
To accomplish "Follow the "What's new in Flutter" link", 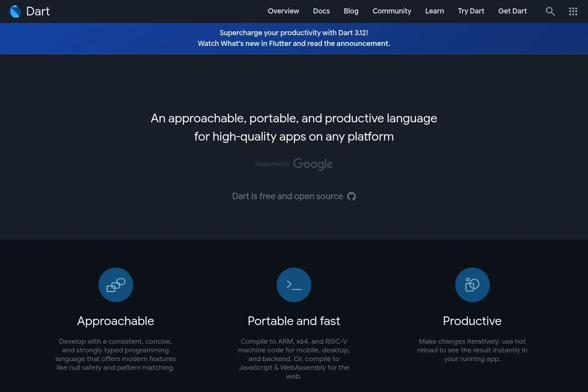I will tap(256, 44).
